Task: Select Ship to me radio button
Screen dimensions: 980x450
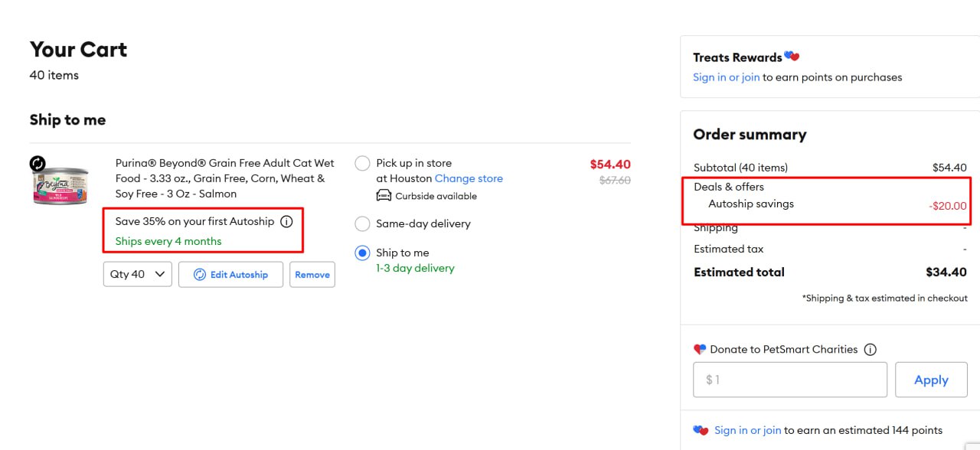Action: [363, 253]
